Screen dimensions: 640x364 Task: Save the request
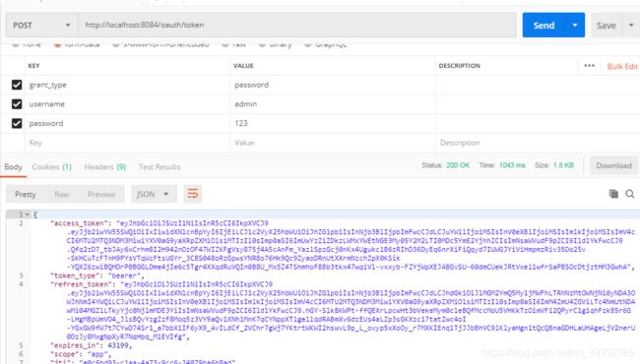607,26
